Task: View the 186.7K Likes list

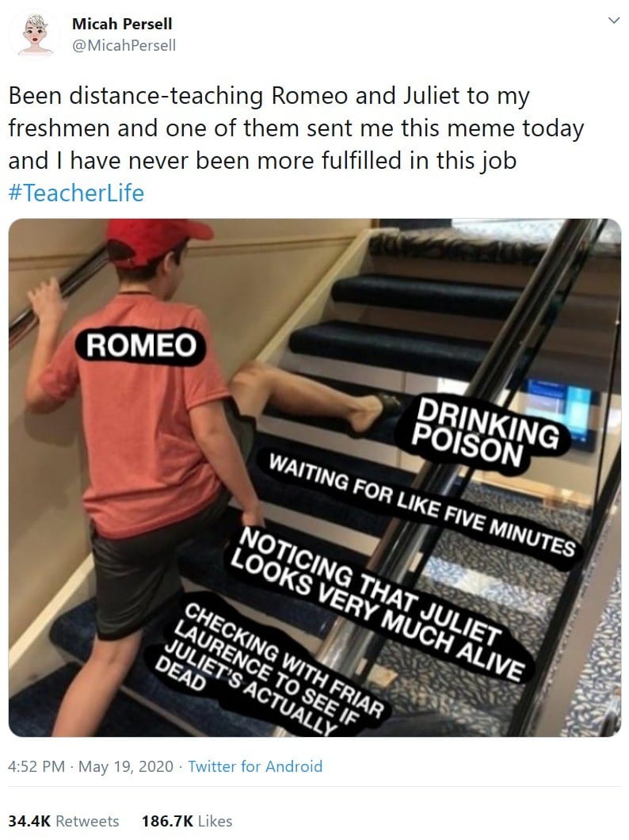Action: click(187, 821)
